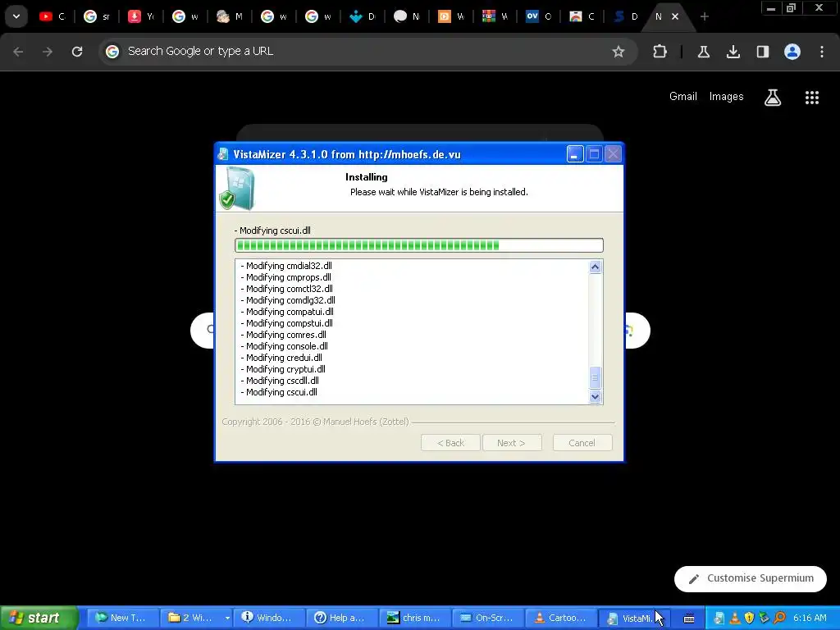Open the tab search dropdown arrow

16,16
